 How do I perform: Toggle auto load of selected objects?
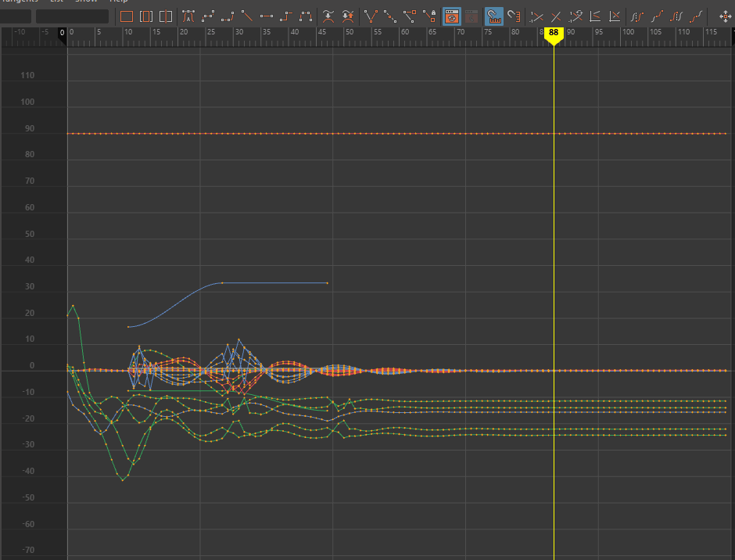tap(452, 17)
